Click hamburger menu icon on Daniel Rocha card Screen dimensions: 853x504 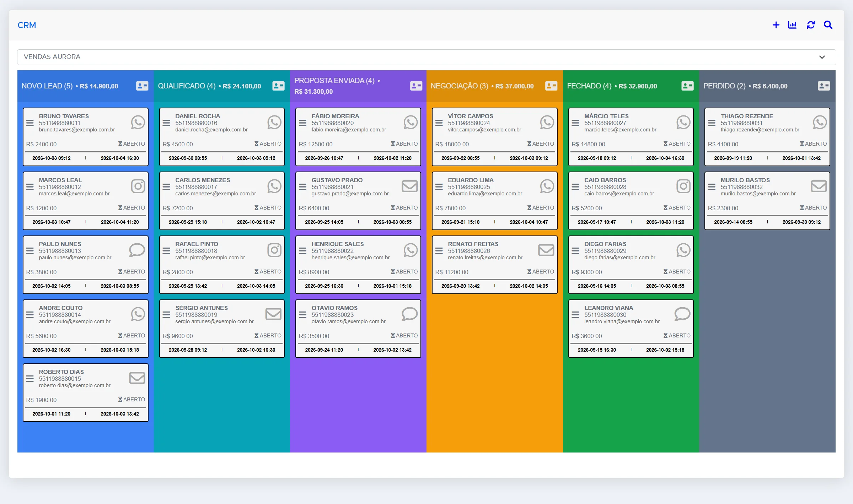point(166,123)
